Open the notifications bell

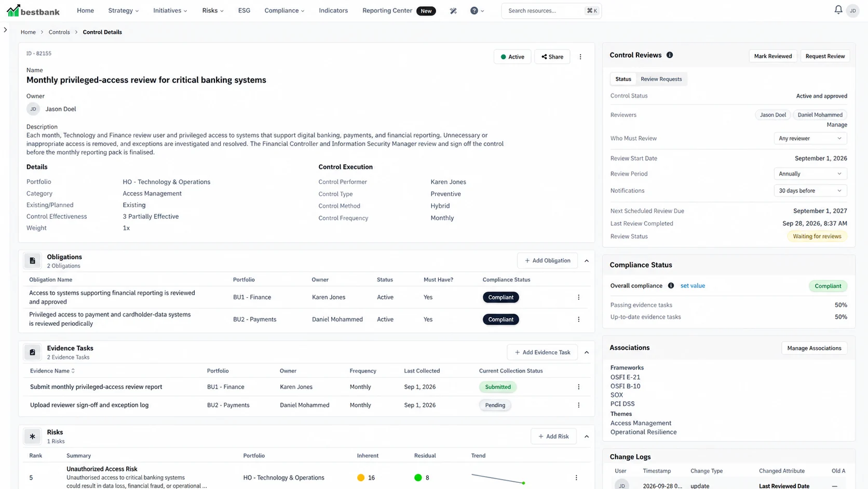838,10
